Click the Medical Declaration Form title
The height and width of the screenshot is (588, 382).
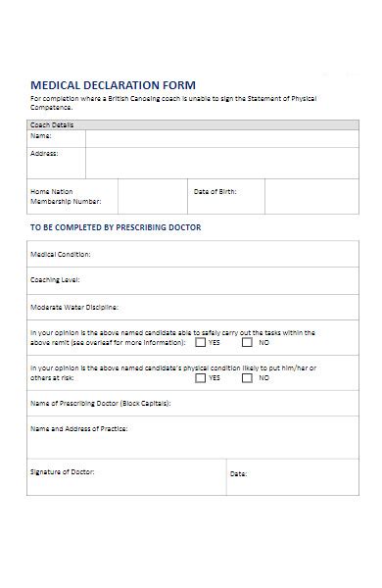[x=113, y=85]
